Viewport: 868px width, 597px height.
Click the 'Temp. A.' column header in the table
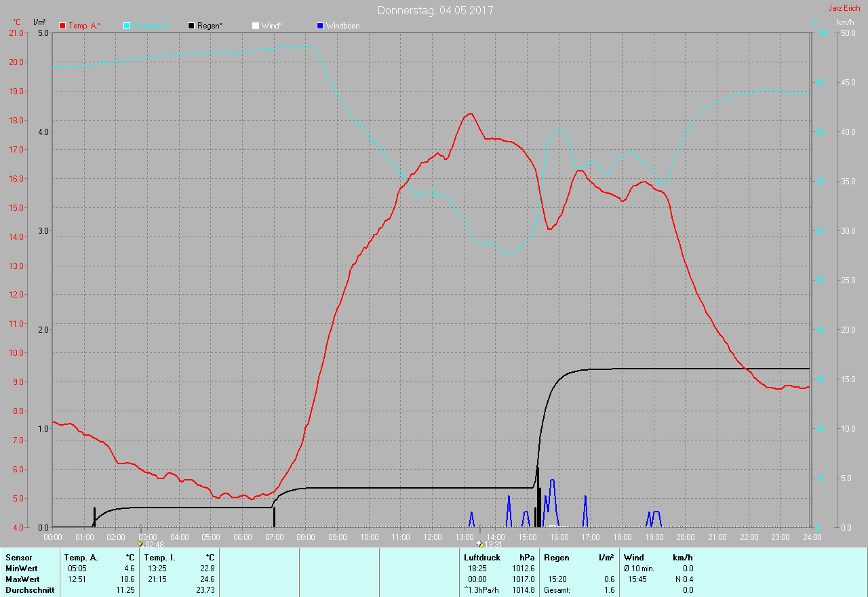coord(81,558)
